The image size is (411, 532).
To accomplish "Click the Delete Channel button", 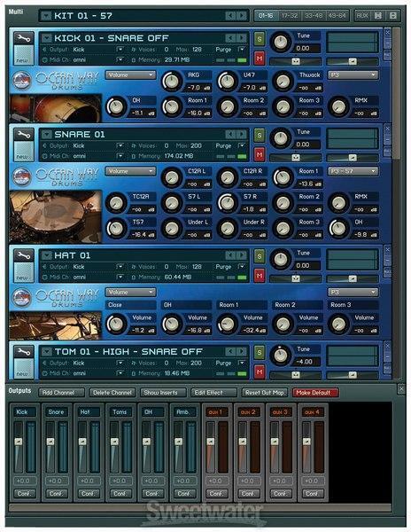I will point(112,393).
